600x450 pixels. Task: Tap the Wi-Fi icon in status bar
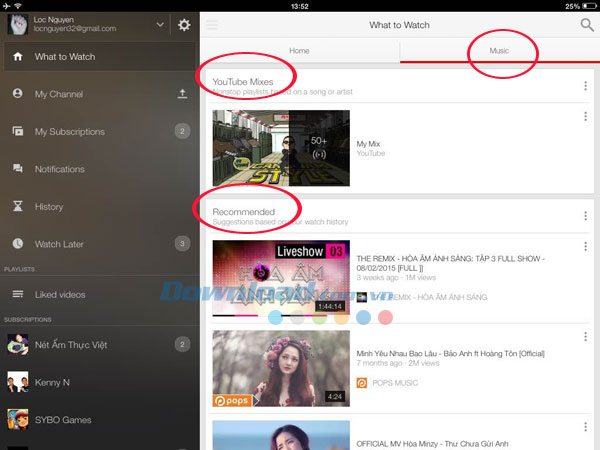[x=18, y=6]
